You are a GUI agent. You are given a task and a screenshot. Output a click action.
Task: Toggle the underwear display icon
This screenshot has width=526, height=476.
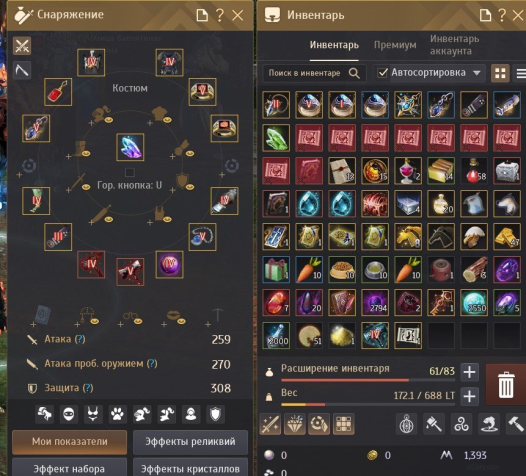pyautogui.click(x=93, y=414)
